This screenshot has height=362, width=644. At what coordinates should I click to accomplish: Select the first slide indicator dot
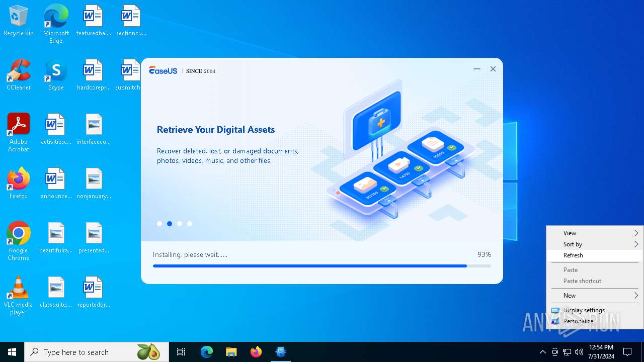tap(159, 224)
